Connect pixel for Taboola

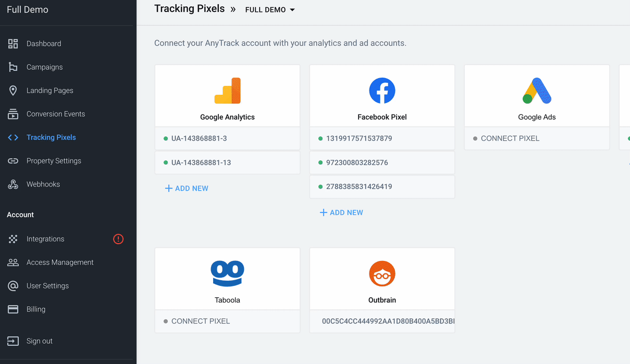click(227, 321)
